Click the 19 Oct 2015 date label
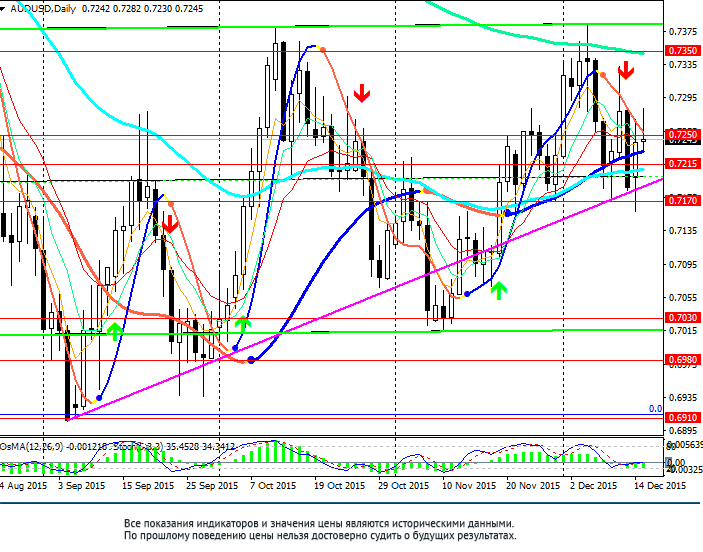 click(x=340, y=486)
